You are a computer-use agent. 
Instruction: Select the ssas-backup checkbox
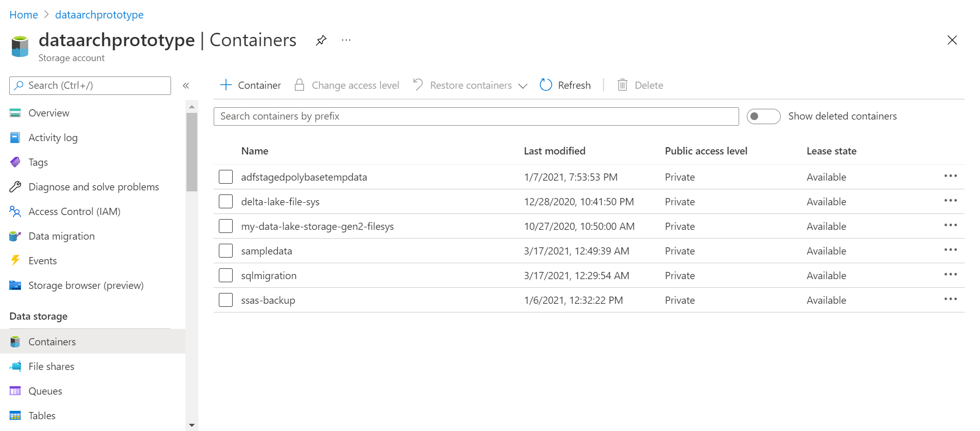[225, 300]
